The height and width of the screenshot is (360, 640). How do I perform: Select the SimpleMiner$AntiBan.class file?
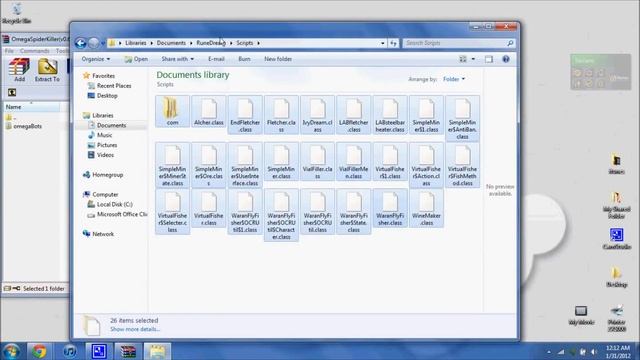[x=462, y=118]
